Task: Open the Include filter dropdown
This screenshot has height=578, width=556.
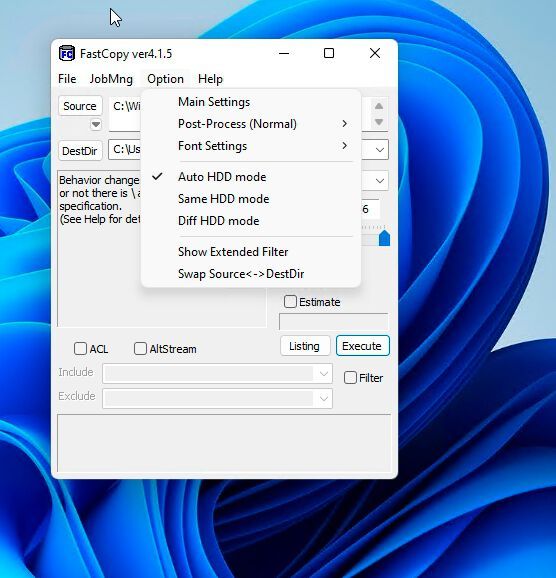Action: click(324, 374)
